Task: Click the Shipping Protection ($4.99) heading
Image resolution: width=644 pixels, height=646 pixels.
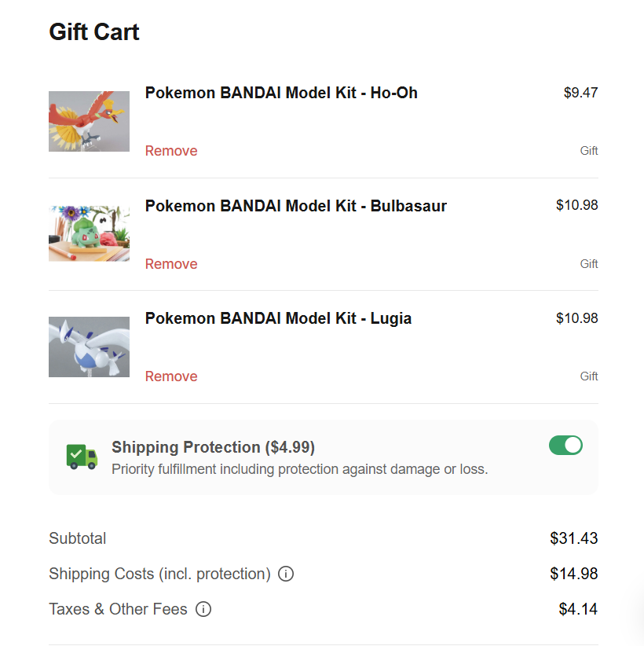Action: [x=213, y=447]
